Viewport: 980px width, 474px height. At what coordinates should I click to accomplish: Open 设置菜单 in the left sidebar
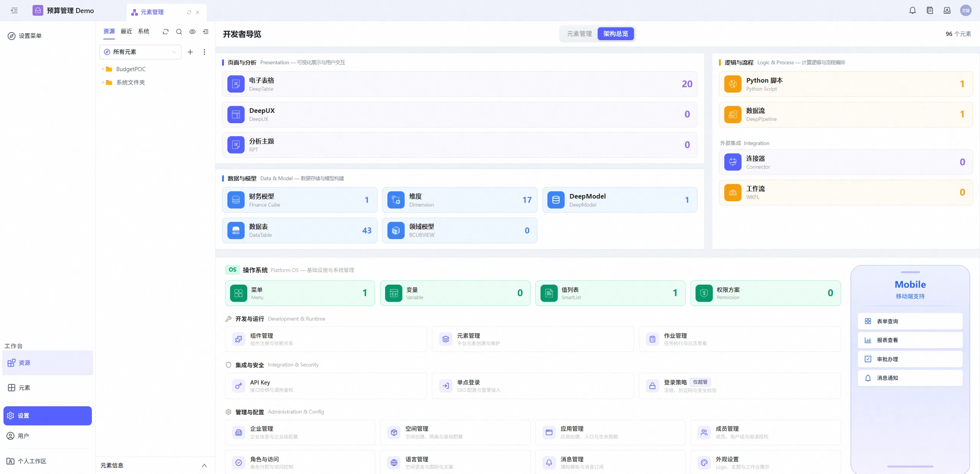25,36
